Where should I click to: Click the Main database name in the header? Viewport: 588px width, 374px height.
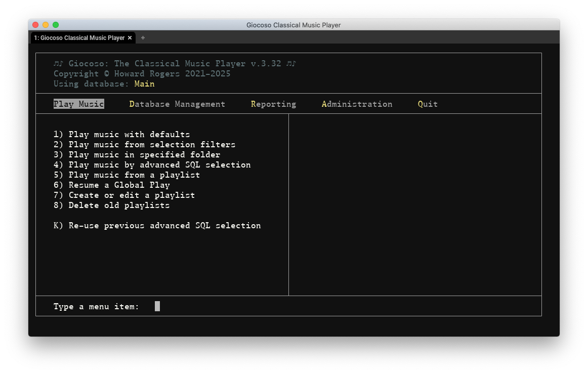tap(144, 84)
